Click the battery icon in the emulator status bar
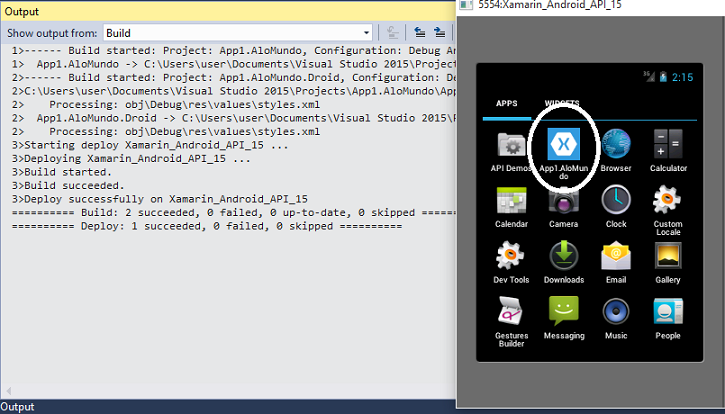Screen dimensions: 725x414 point(663,77)
